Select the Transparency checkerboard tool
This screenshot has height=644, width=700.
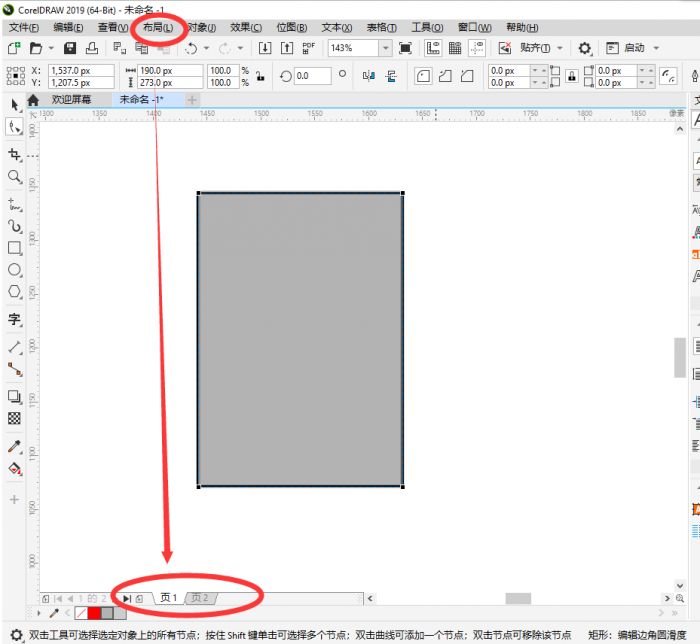pyautogui.click(x=14, y=418)
